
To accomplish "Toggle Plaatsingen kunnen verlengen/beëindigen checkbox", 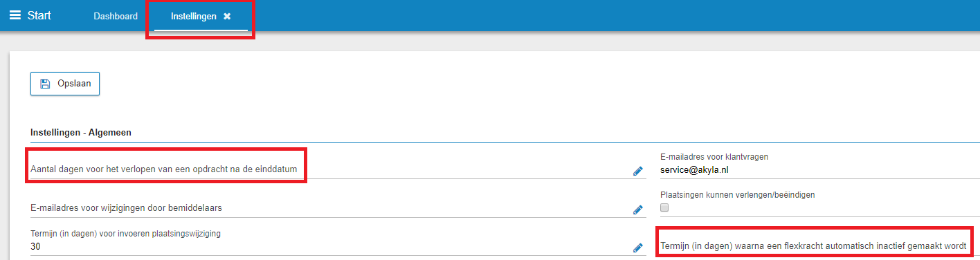I will [x=665, y=207].
